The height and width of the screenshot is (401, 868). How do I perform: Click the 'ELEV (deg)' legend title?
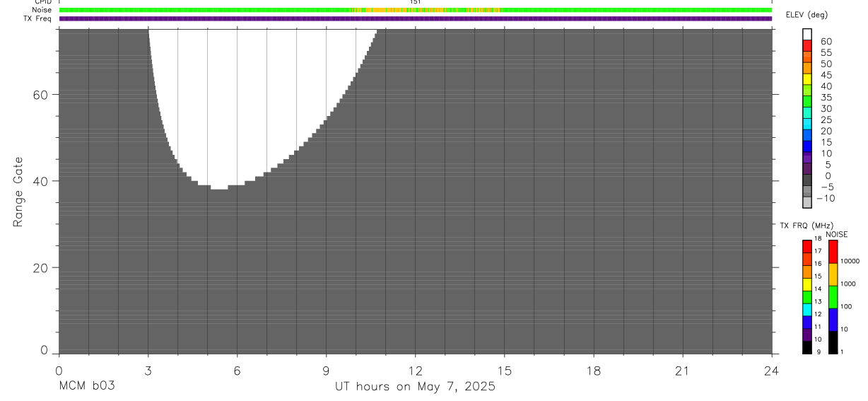pos(807,15)
